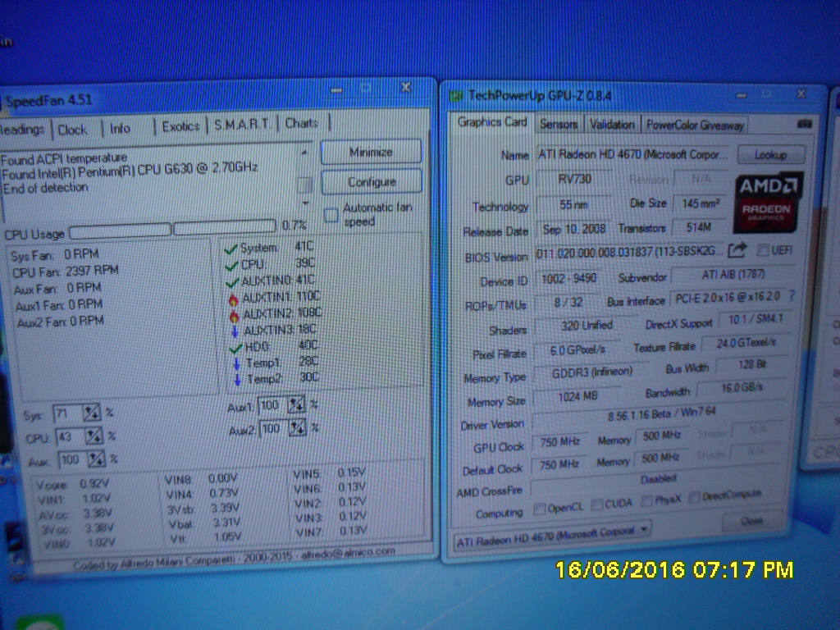This screenshot has width=840, height=630.
Task: Click the green check beside AUXTIN0
Action: [x=232, y=282]
